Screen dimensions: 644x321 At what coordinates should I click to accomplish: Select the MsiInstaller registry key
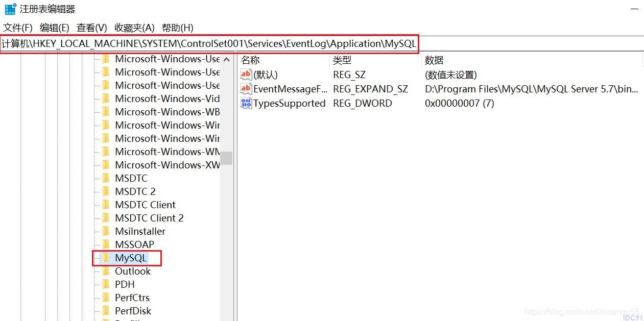[x=140, y=231]
